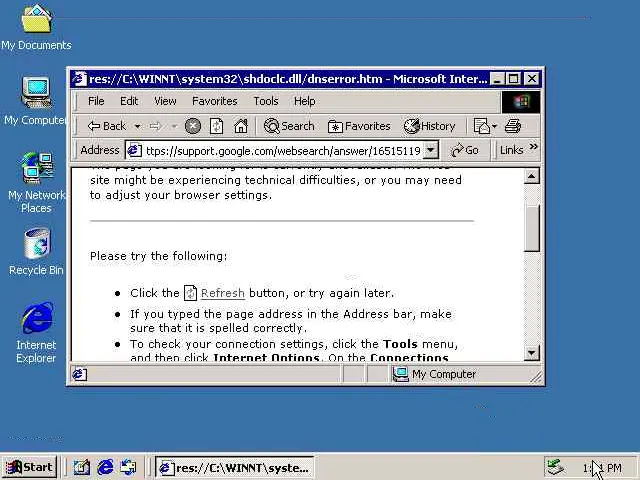The height and width of the screenshot is (480, 640).
Task: Open the Tools menu
Action: point(266,101)
